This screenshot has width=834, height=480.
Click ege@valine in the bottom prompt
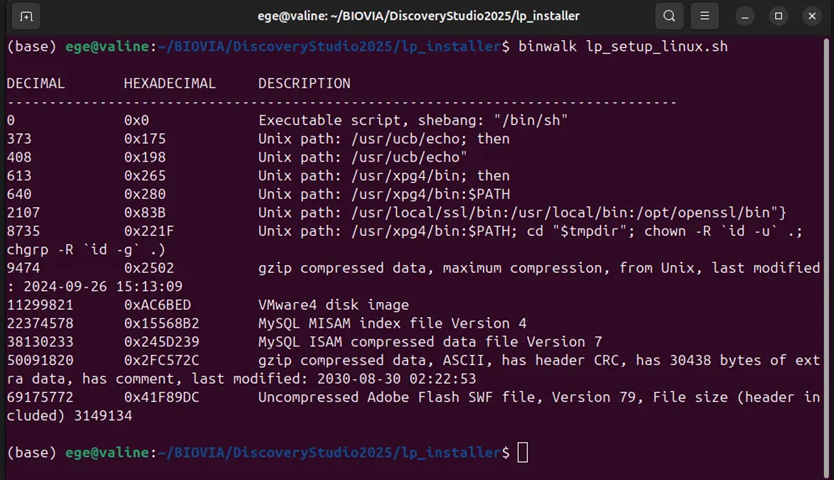tap(107, 453)
